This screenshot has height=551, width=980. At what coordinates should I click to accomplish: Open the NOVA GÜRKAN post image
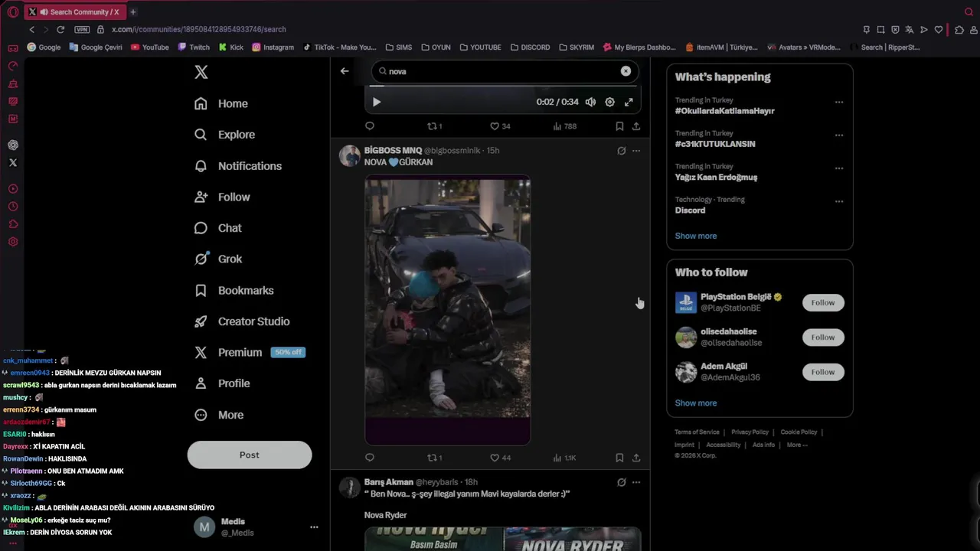pos(448,311)
